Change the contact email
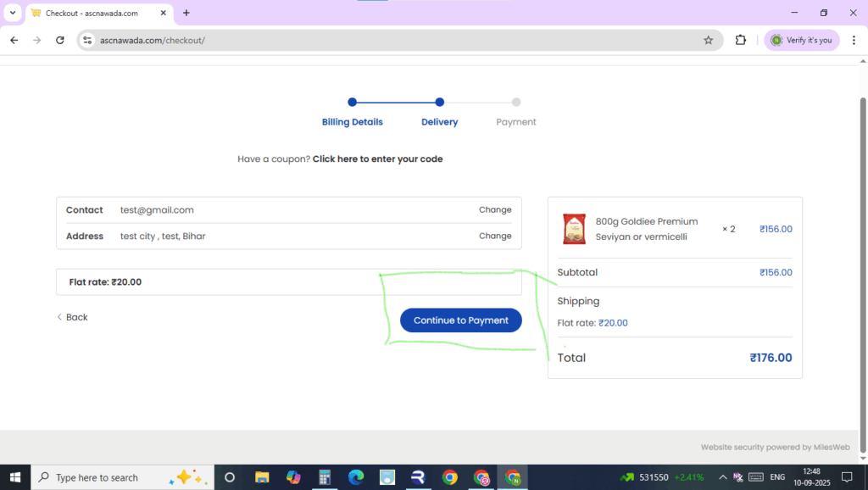This screenshot has width=868, height=490. pos(494,209)
